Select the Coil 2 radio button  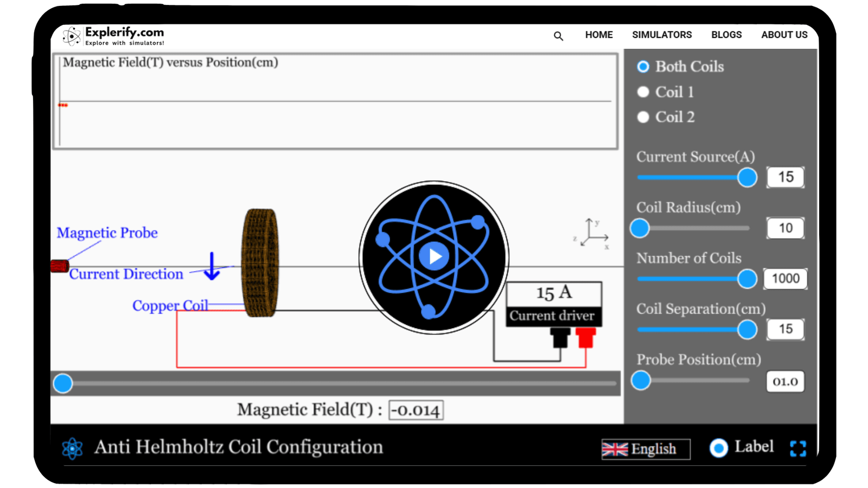coord(643,117)
